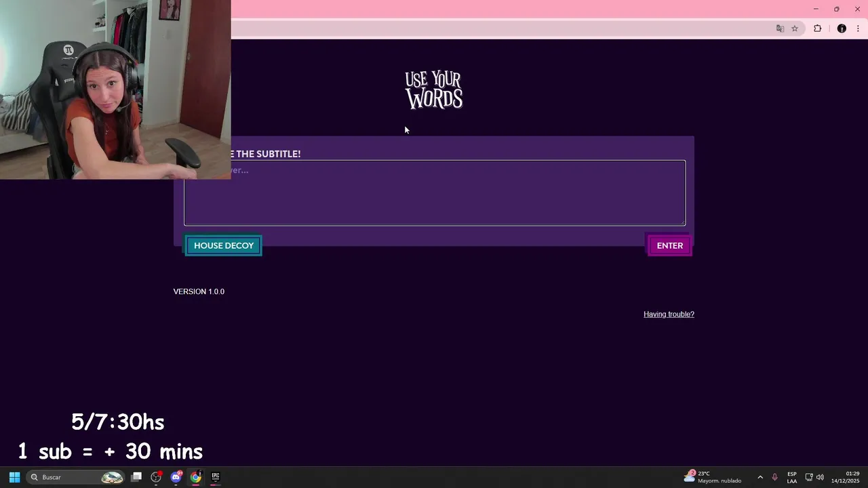Open the volume speaker icon
This screenshot has width=868, height=488.
(820, 477)
